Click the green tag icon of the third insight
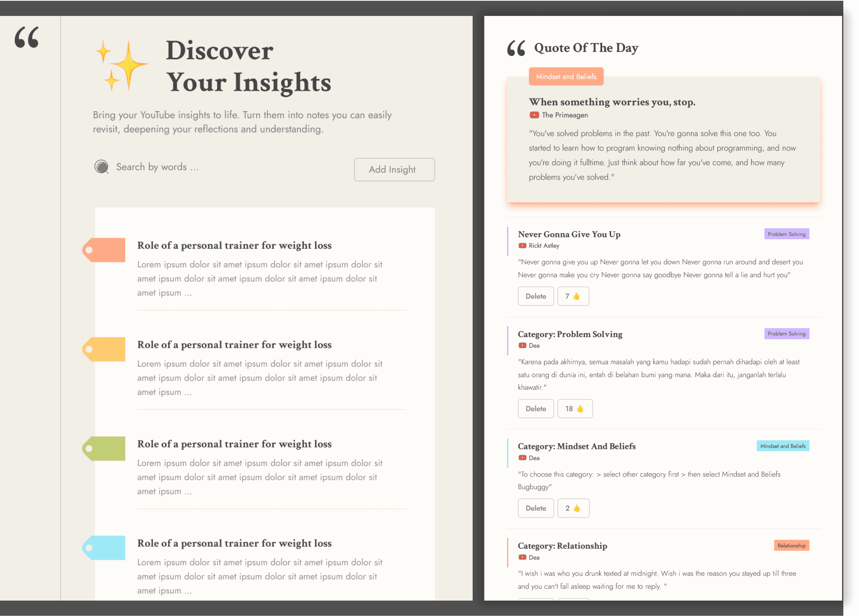Viewport: 859px width, 616px height. 104,448
